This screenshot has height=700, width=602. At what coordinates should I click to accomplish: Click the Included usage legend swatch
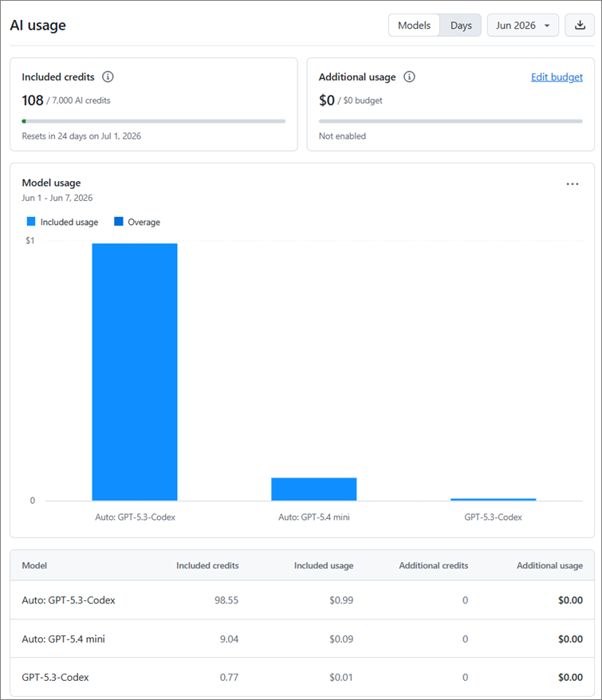click(31, 222)
